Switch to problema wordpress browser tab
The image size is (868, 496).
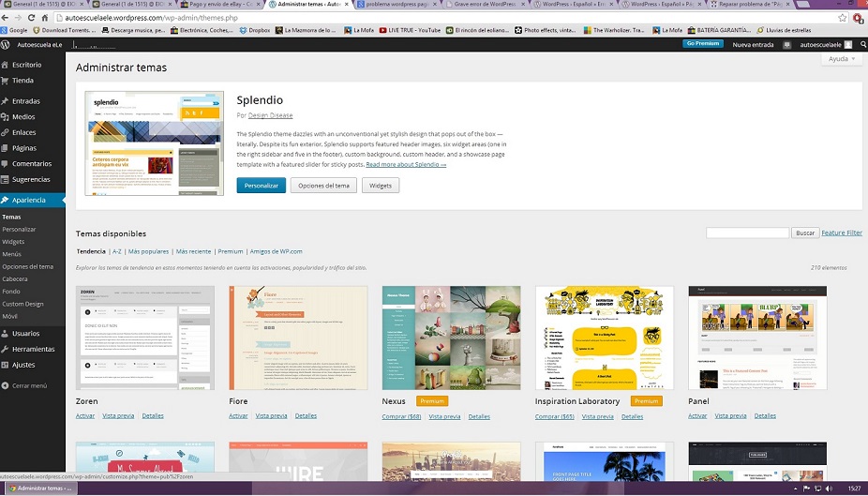397,5
